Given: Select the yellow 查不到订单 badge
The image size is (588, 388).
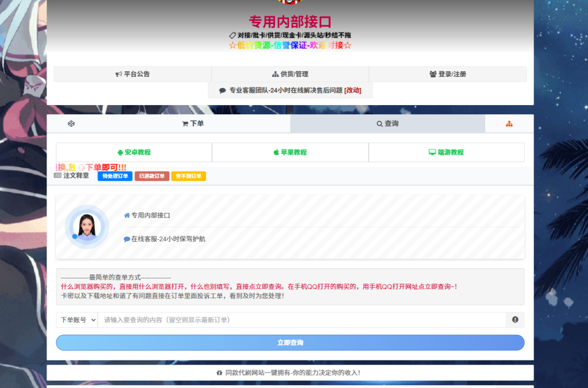Looking at the screenshot, I should pos(189,176).
